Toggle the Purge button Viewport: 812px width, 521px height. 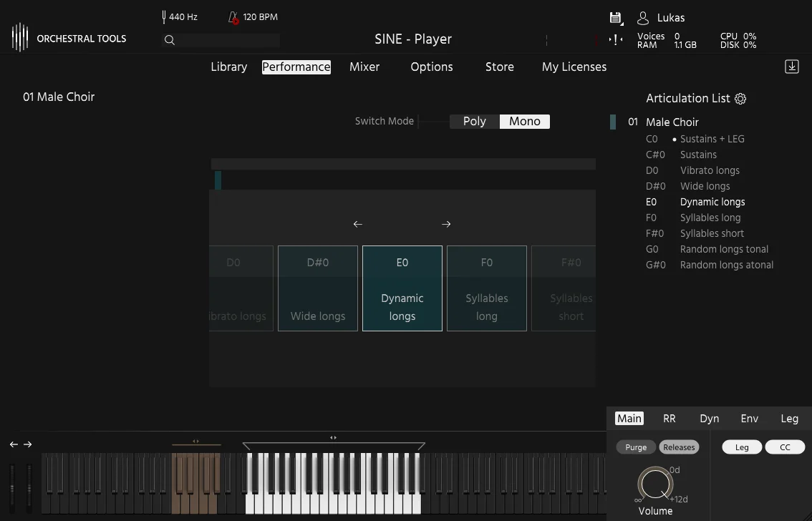coord(636,447)
